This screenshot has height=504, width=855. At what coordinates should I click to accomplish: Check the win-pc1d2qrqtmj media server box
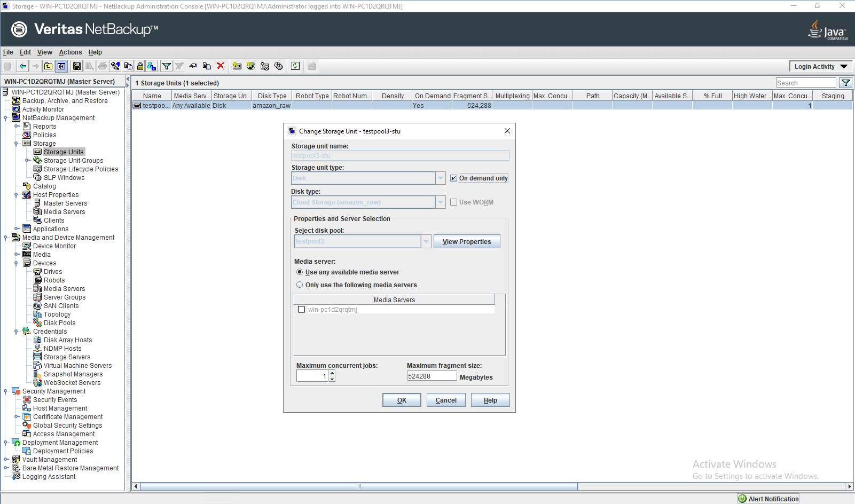pos(301,310)
